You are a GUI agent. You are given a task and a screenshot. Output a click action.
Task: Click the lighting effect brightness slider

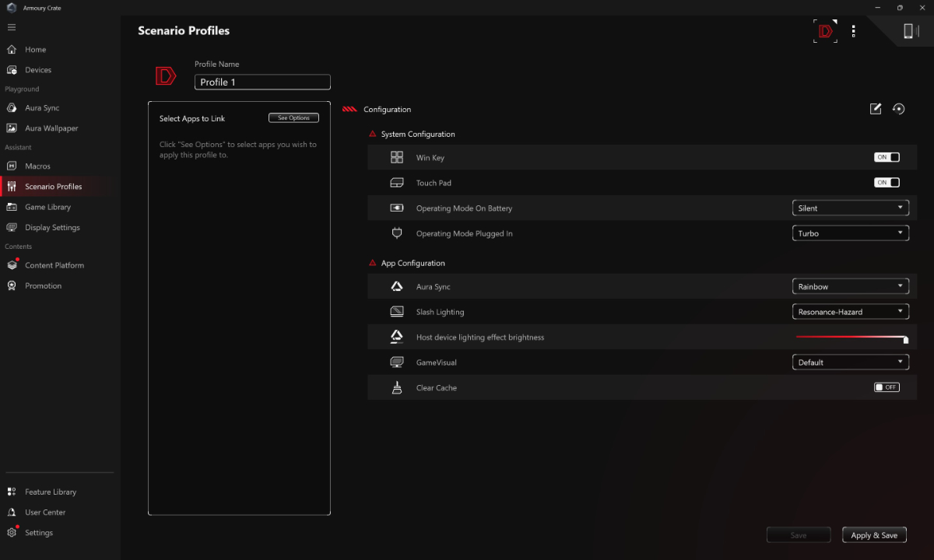[851, 338]
